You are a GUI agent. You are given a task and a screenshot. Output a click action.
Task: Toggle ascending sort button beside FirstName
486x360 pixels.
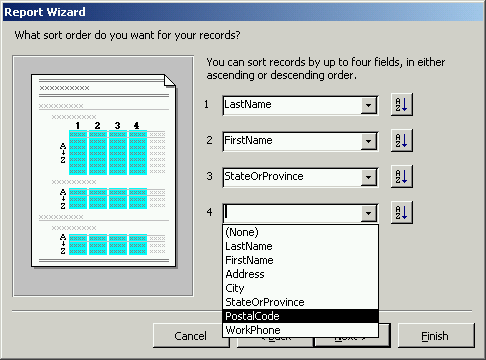(x=402, y=141)
